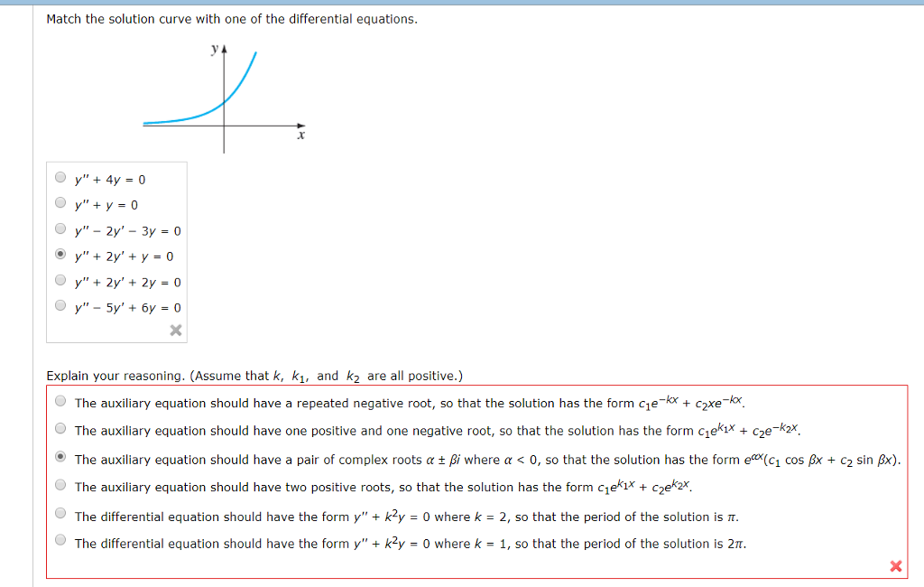The width and height of the screenshot is (924, 587).
Task: Select the currently marked option y'' + 2y' + y = 0
Action: coord(60,256)
